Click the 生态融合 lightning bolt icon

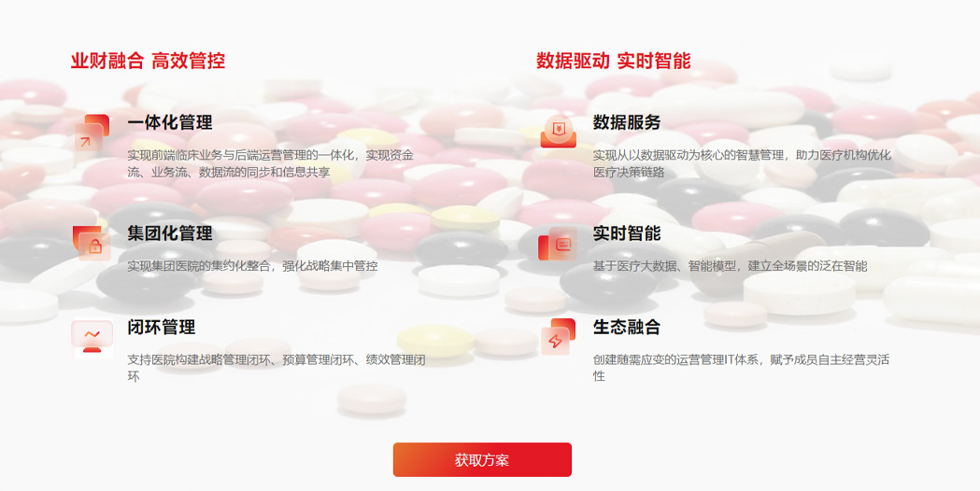point(558,337)
